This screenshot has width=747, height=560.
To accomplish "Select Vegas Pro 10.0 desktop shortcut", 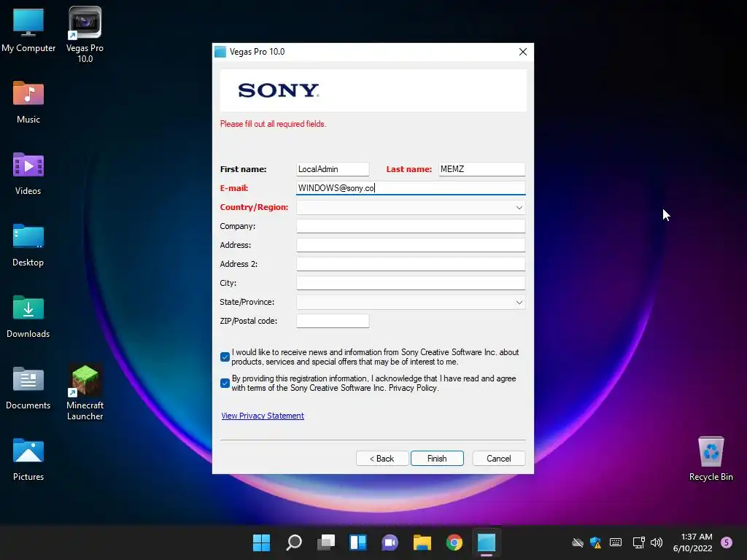I will [x=85, y=34].
